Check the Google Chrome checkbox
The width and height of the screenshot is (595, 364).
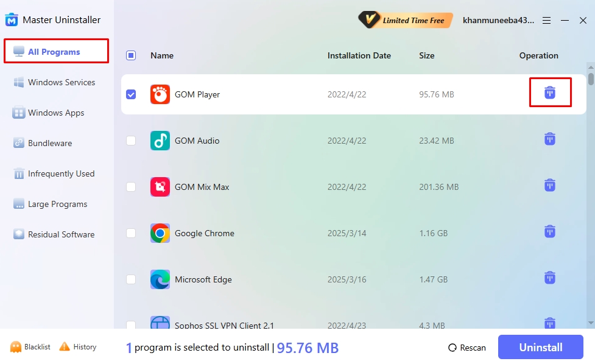[131, 233]
